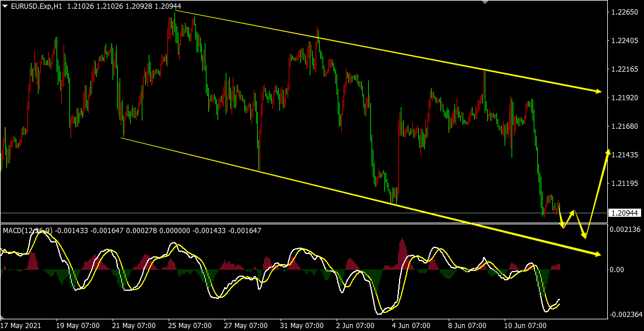Click the 1.22650 price level on the axis
This screenshot has height=331, width=644.
[x=624, y=12]
